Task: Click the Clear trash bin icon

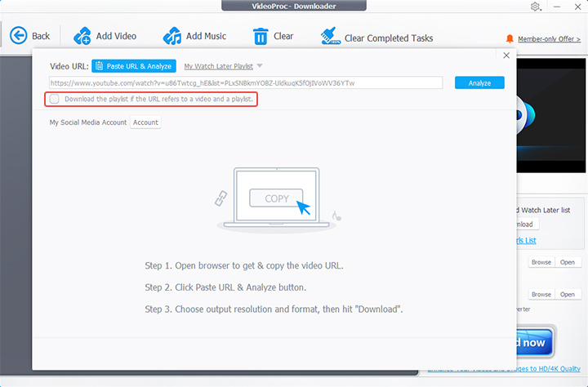Action: point(261,37)
